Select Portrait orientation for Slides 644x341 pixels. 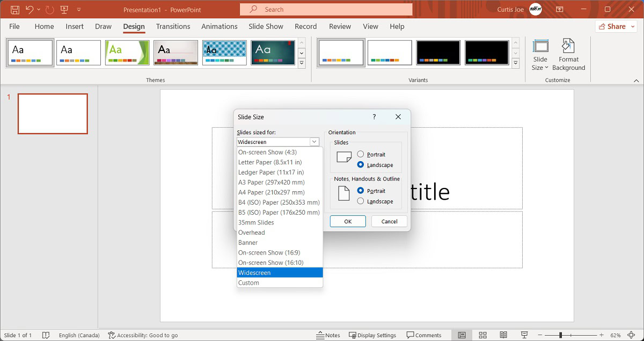pos(361,154)
